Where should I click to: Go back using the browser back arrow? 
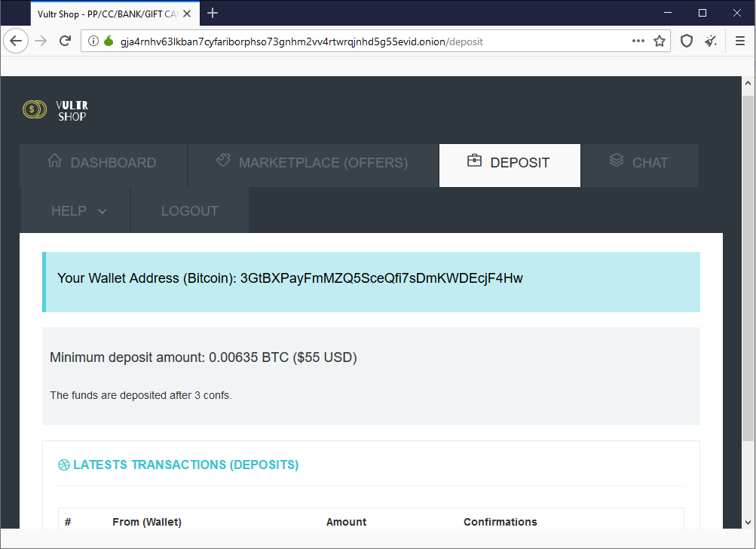point(16,41)
